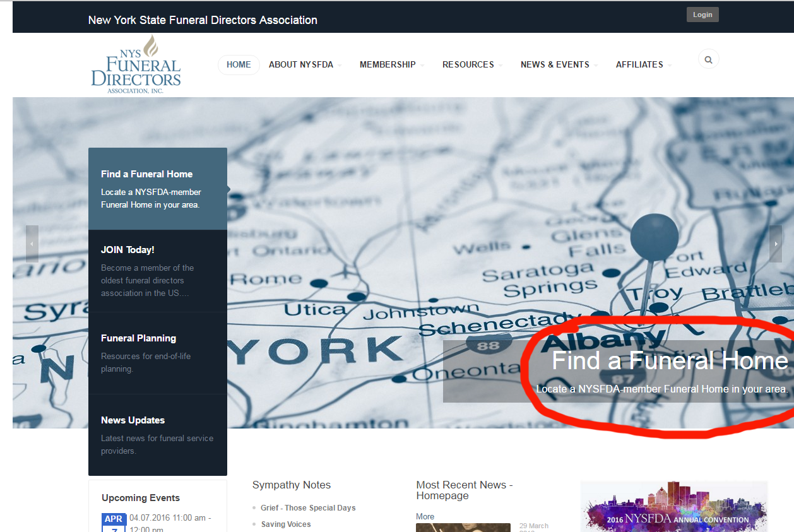Open the AFFILIATES menu
This screenshot has width=794, height=532.
tap(639, 64)
